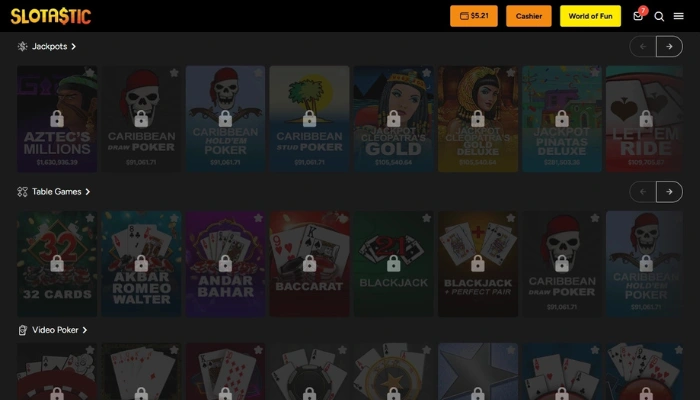Expand the Table Games category chevron
The image size is (700, 400).
coord(88,192)
